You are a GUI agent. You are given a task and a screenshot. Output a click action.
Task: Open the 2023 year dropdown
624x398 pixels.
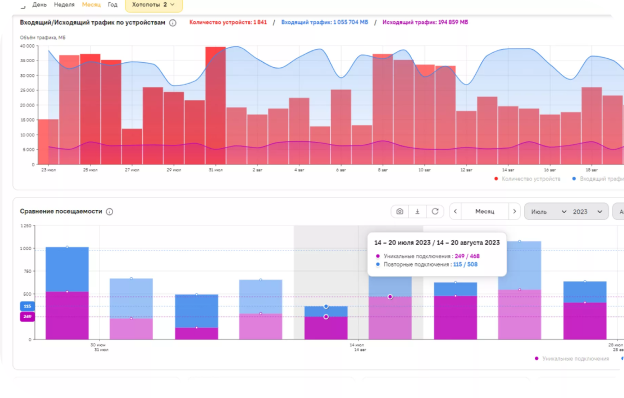click(x=587, y=212)
